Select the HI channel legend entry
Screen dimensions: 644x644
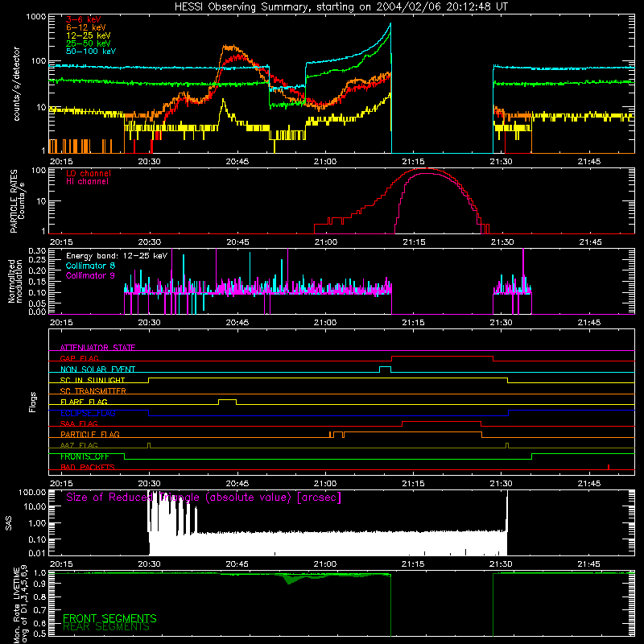87,181
